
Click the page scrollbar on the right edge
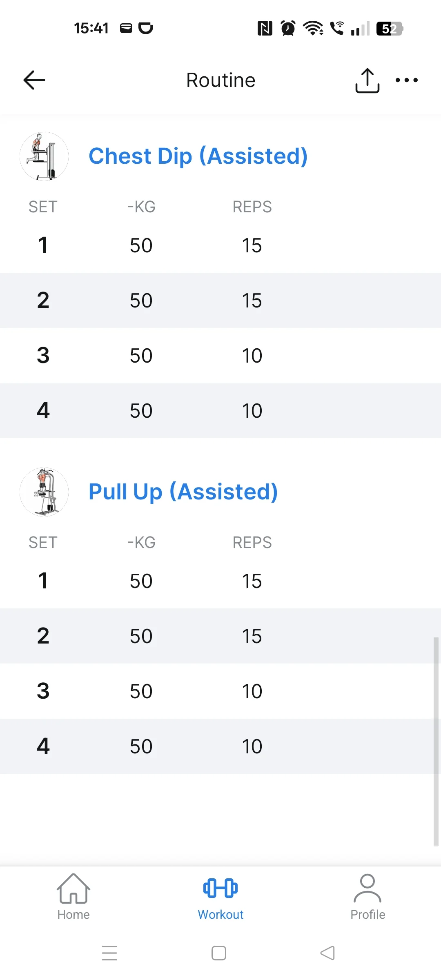(436, 741)
